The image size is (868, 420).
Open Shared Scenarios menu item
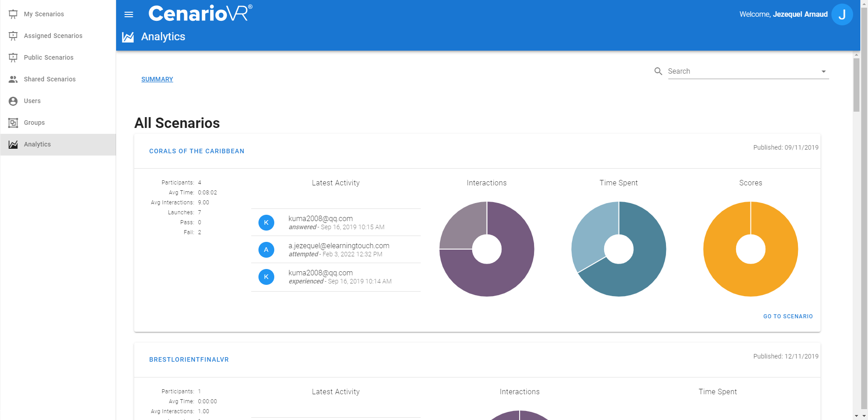coord(58,79)
